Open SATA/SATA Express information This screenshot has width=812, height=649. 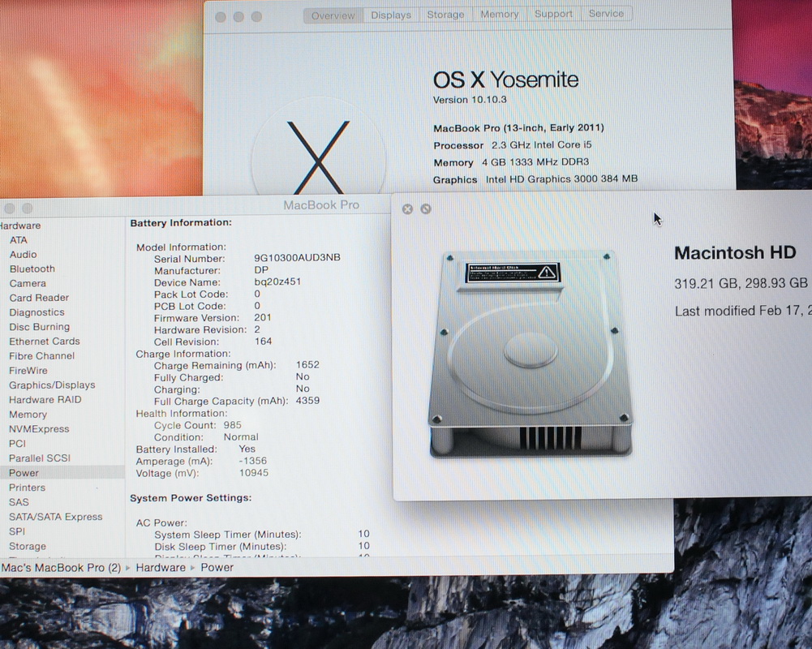(55, 517)
